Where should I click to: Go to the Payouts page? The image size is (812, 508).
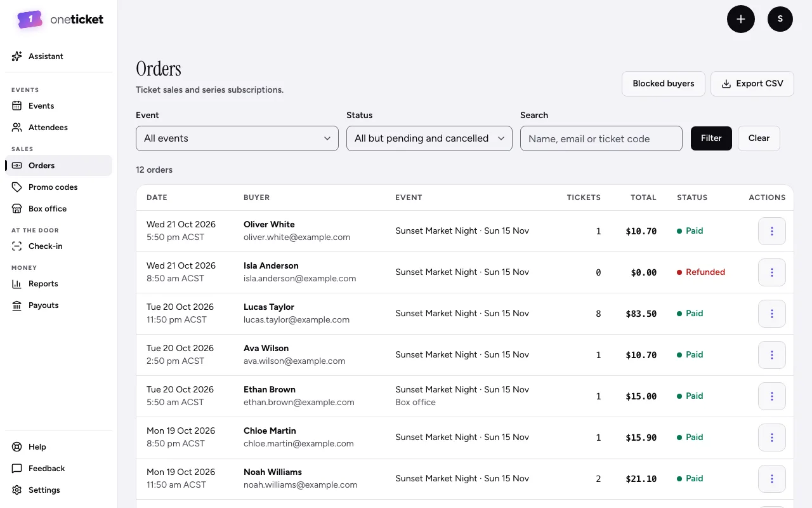(58, 305)
